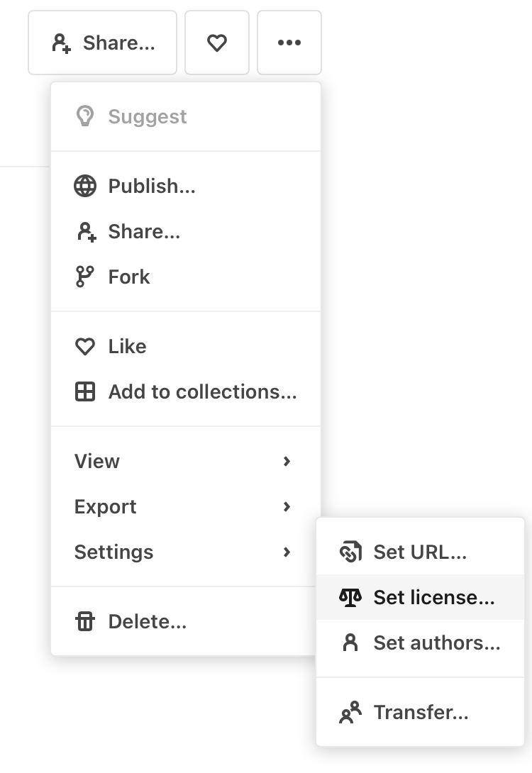Select the fork icon in the menu
The width and height of the screenshot is (532, 773).
click(84, 277)
